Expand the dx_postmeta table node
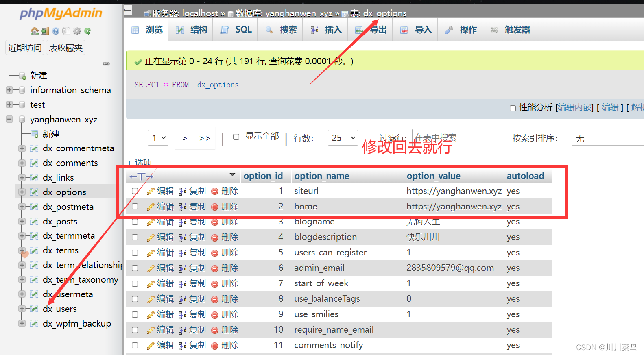The height and width of the screenshot is (355, 644). (22, 207)
